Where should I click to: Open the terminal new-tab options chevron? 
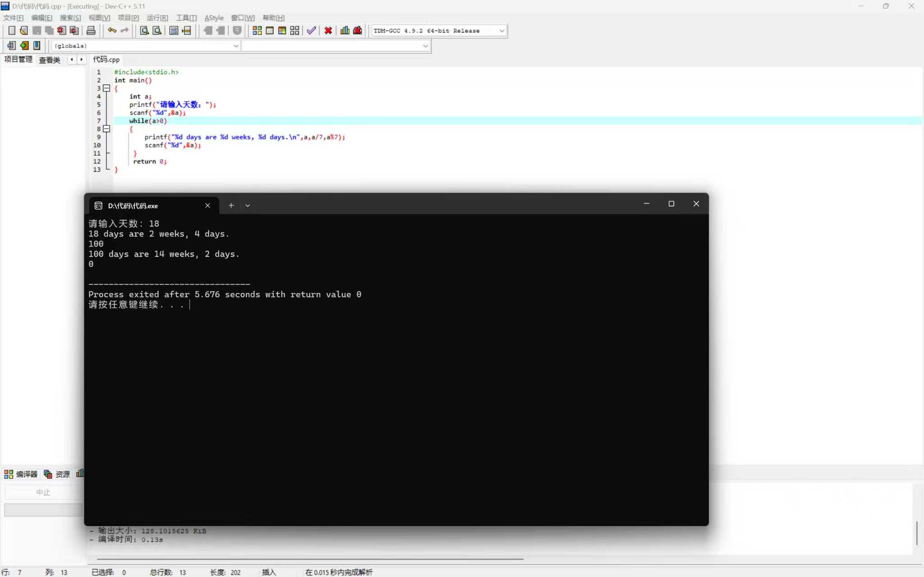pyautogui.click(x=248, y=206)
